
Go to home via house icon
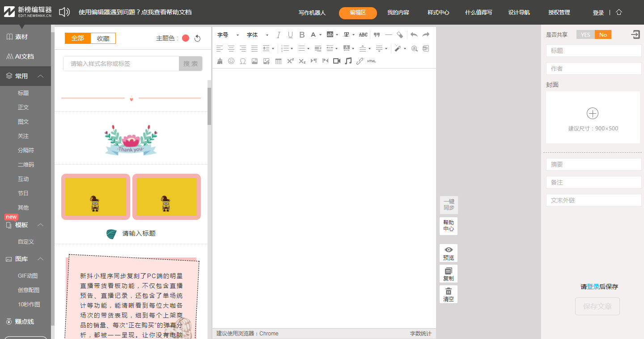click(x=619, y=13)
